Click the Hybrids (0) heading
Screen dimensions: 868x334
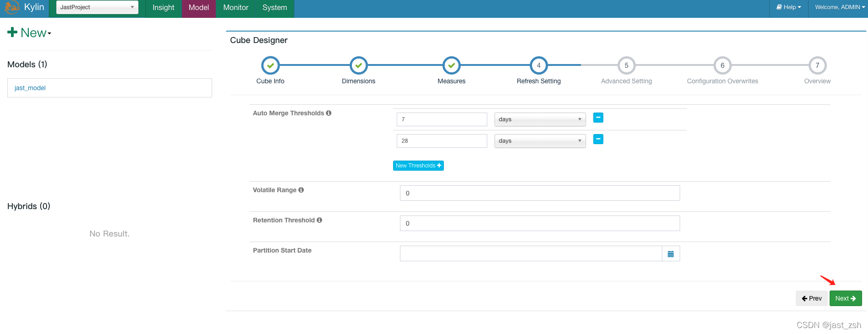tap(29, 206)
